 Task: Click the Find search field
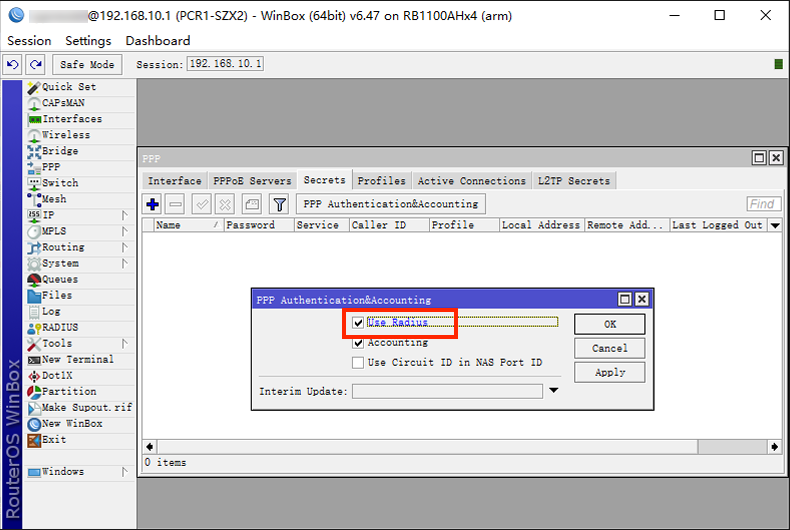(x=764, y=204)
